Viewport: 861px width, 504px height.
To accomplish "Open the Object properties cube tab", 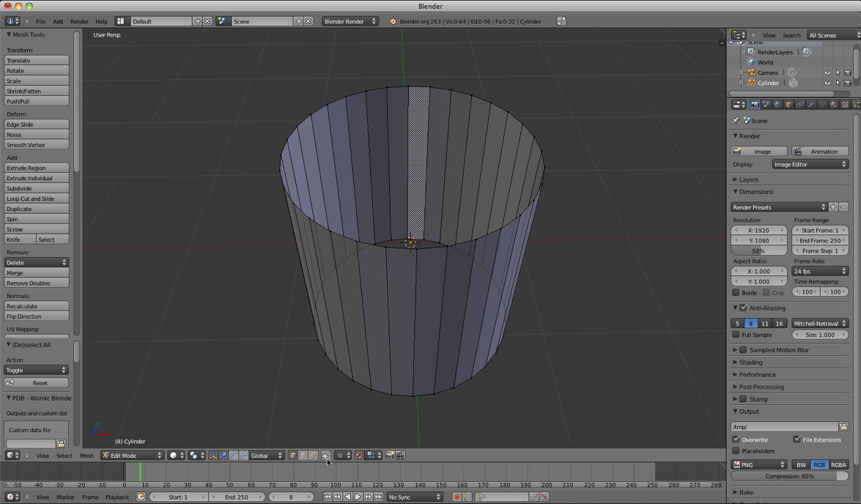I will pyautogui.click(x=788, y=104).
